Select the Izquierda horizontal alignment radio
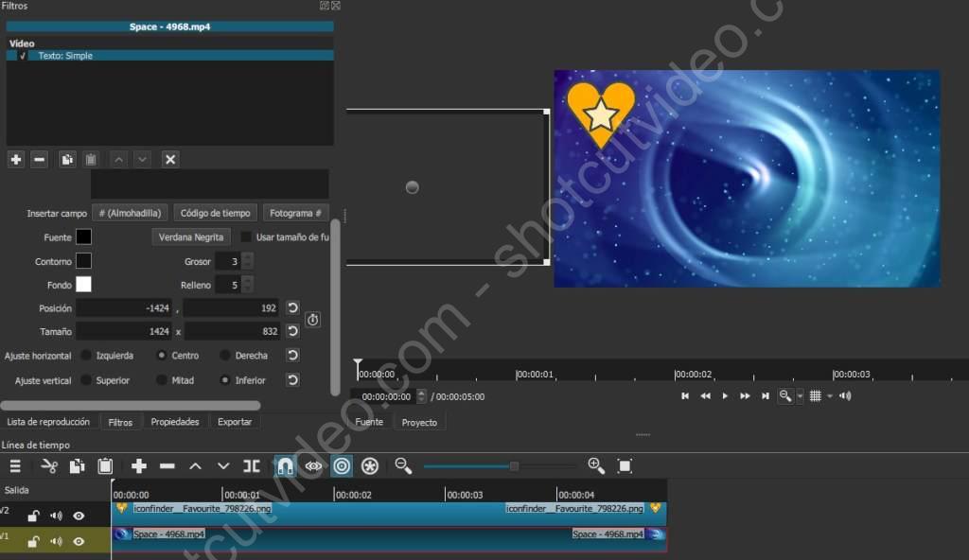This screenshot has height=560, width=969. click(x=86, y=356)
